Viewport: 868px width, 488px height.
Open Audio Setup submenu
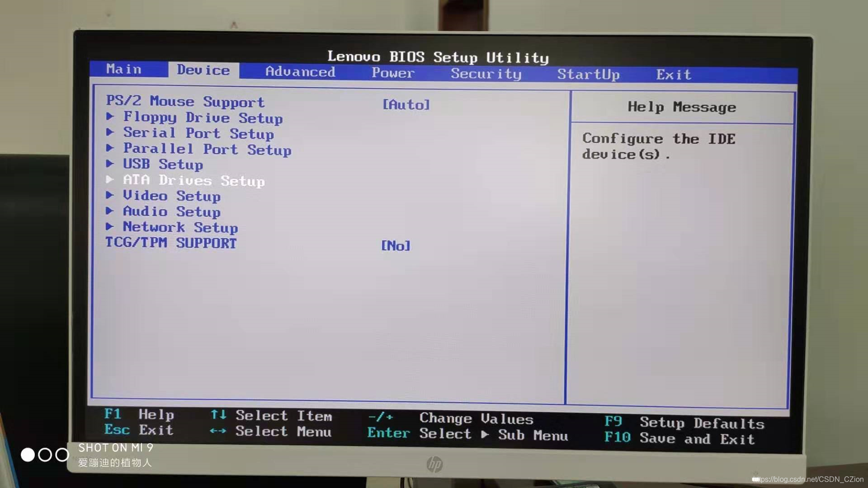pos(172,212)
